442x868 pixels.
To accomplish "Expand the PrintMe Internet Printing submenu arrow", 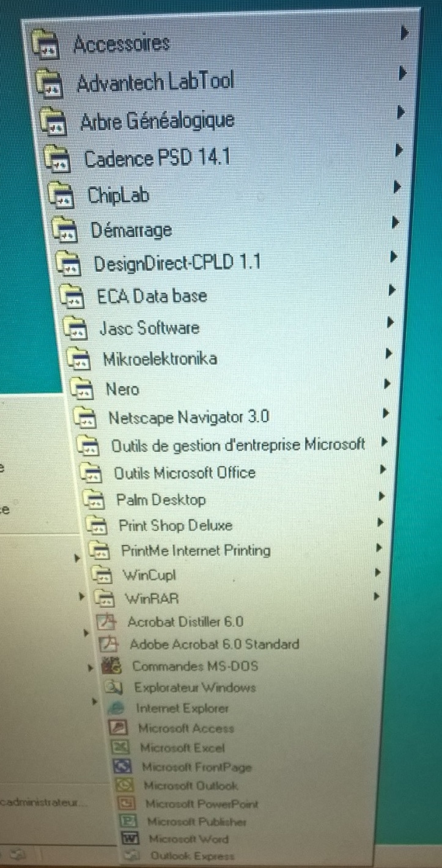I will (x=379, y=547).
